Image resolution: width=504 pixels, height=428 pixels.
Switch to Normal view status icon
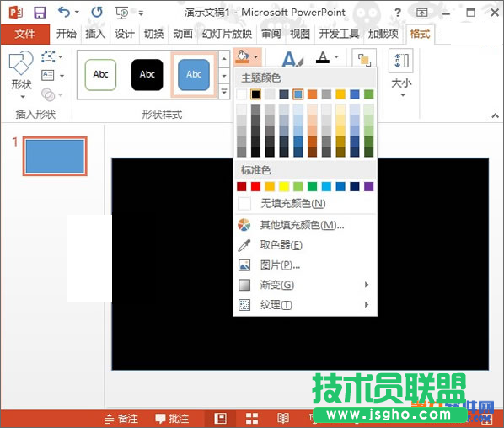tap(221, 419)
